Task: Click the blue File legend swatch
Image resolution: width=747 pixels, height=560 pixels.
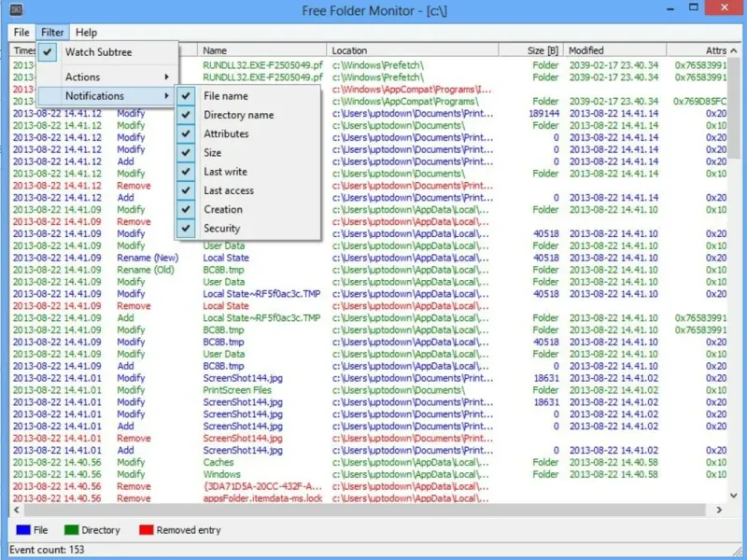Action: 23,529
